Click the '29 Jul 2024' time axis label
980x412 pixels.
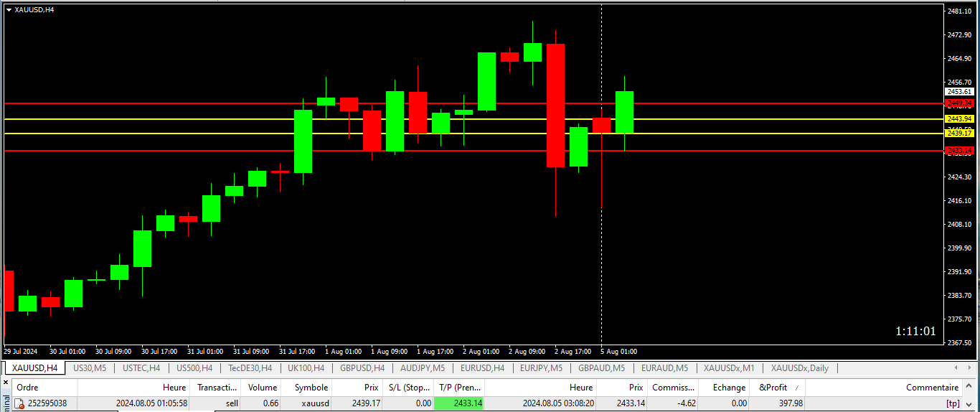(21, 352)
